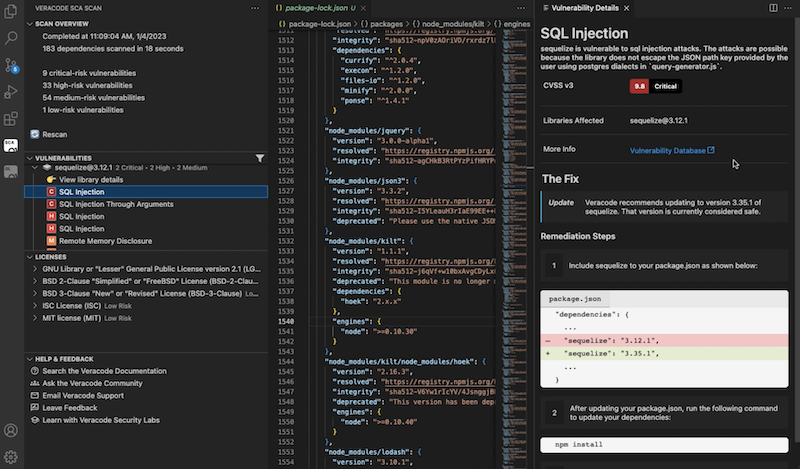The height and width of the screenshot is (469, 800).
Task: Collapse the sequelize@3.12.1 tree node
Action: [35, 167]
